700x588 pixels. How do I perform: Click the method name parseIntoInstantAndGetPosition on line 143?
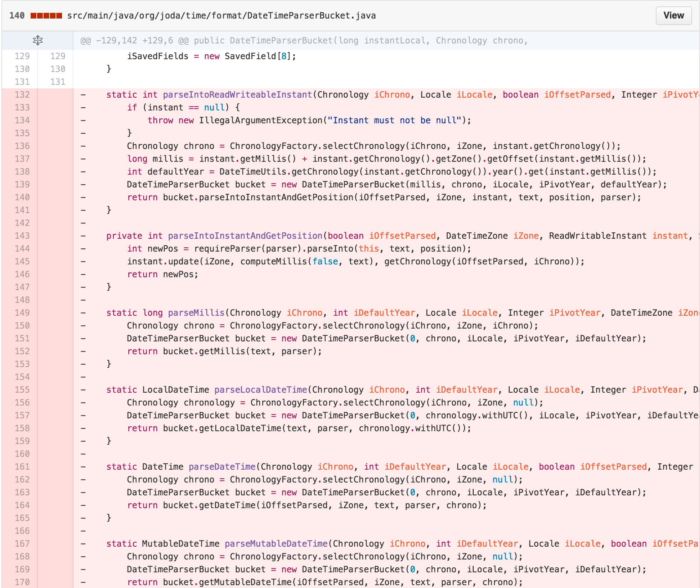pyautogui.click(x=245, y=236)
